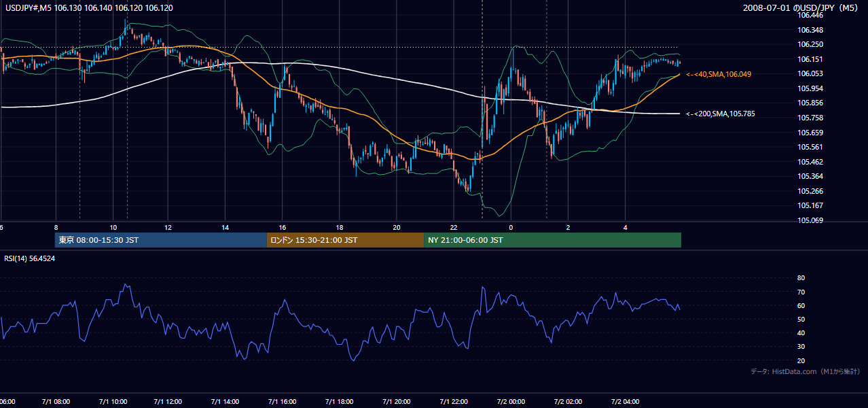868x408 pixels.
Task: Select the London 15:30-21:00 JST session bar
Action: (x=345, y=240)
